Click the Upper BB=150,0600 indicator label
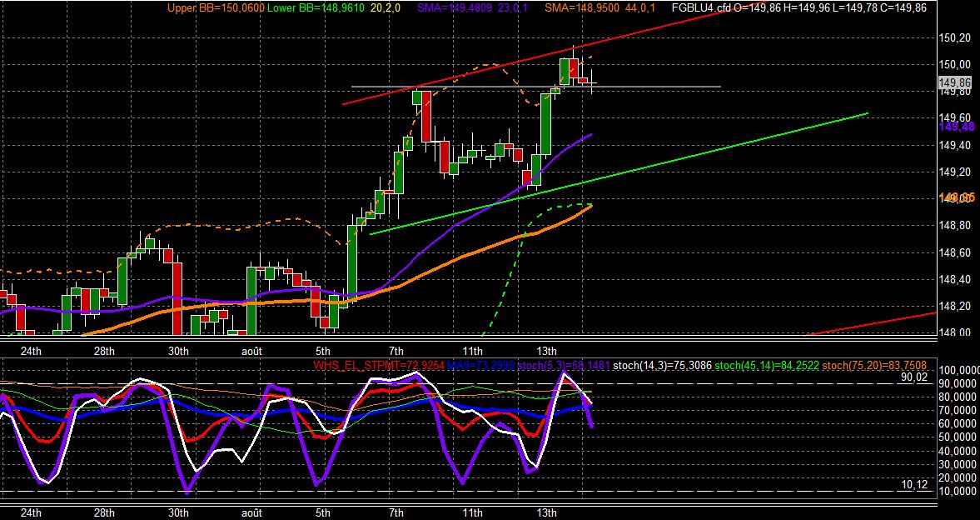Image resolution: width=980 pixels, height=520 pixels. point(216,7)
